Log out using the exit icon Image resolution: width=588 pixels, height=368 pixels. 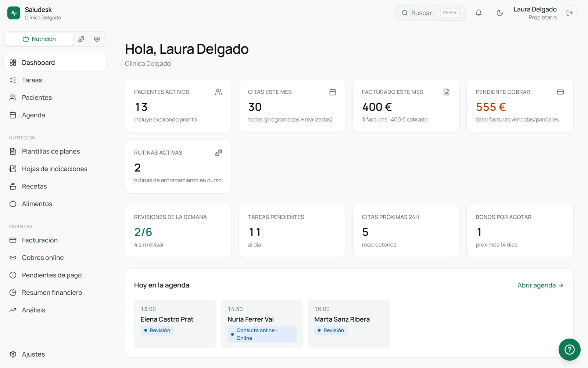[x=570, y=13]
